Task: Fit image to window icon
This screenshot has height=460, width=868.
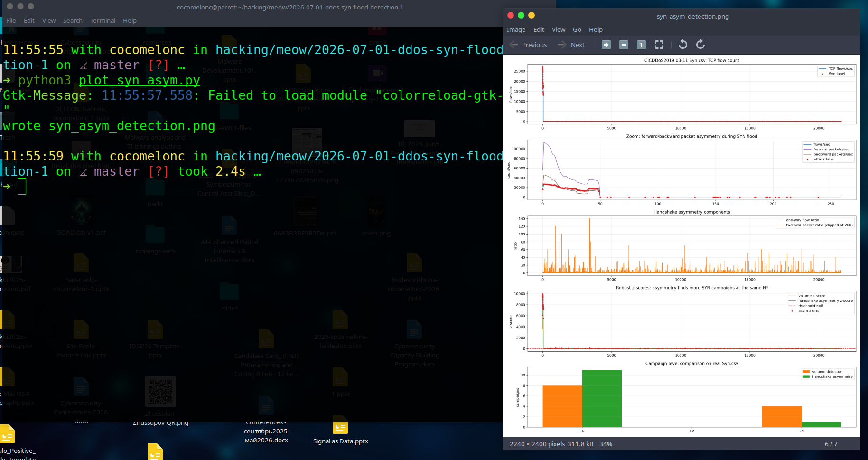Action: 659,45
